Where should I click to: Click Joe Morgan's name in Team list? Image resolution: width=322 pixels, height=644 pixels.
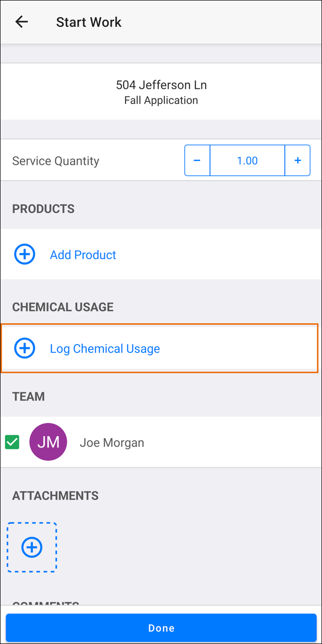pos(111,442)
